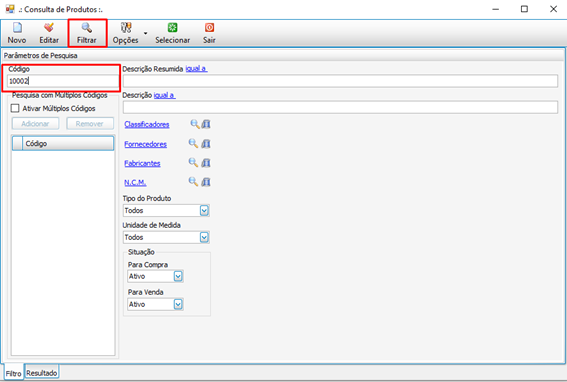
Task: Click the N.C.M. clear icon
Action: click(206, 182)
